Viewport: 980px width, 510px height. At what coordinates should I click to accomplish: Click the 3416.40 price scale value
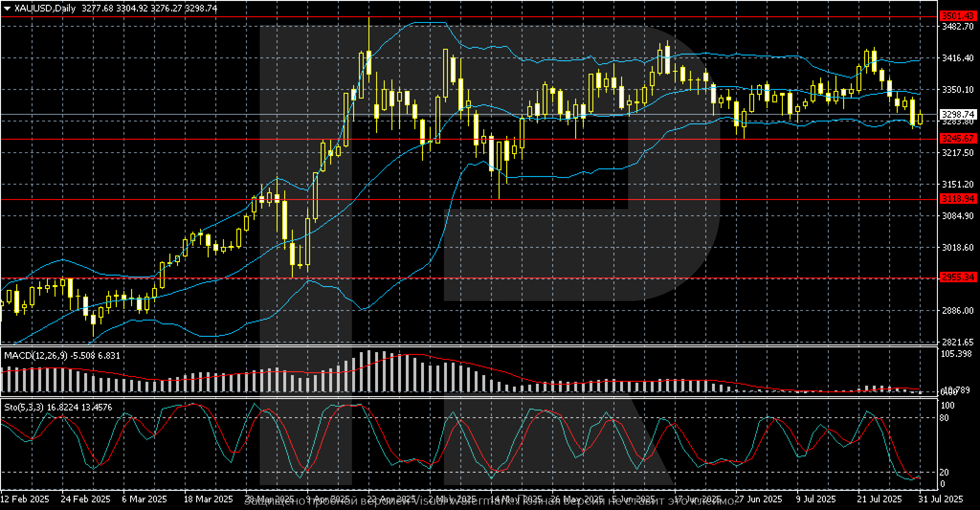click(957, 58)
